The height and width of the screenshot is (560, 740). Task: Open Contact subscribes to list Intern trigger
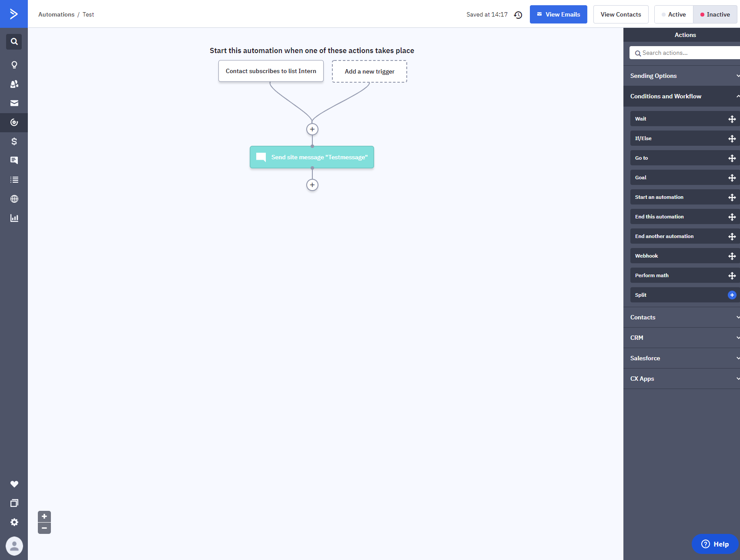point(271,71)
